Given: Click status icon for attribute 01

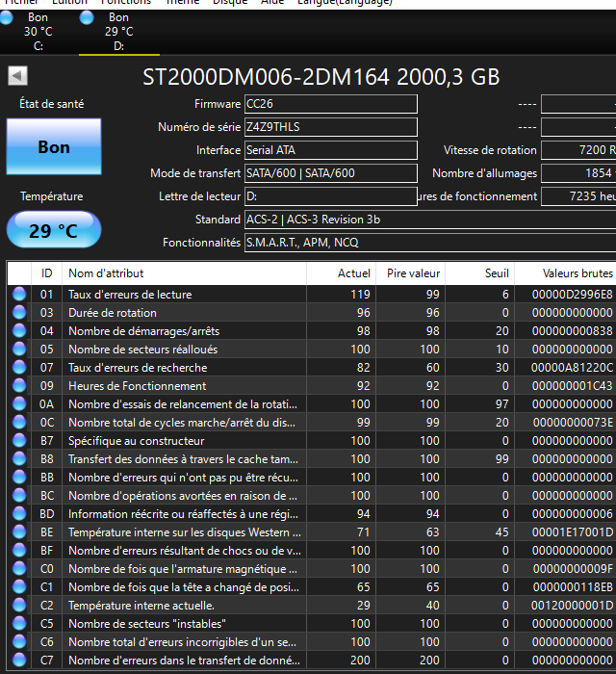Looking at the screenshot, I should click(19, 294).
